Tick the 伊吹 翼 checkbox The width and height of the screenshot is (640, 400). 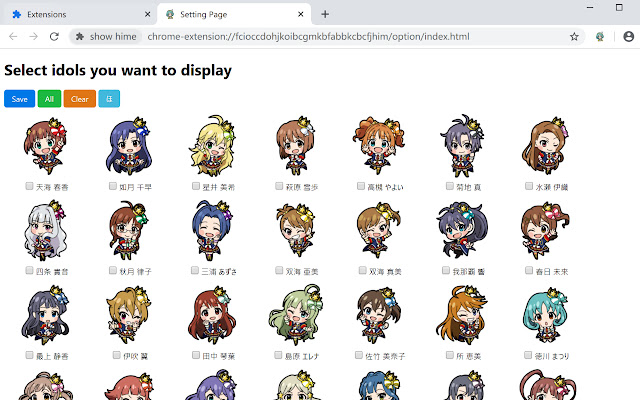[x=116, y=355]
